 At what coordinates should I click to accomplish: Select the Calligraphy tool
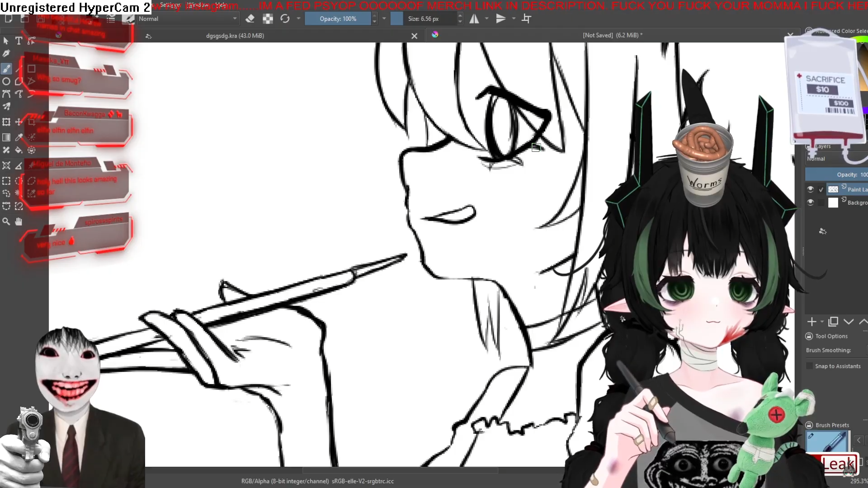pyautogui.click(x=6, y=53)
